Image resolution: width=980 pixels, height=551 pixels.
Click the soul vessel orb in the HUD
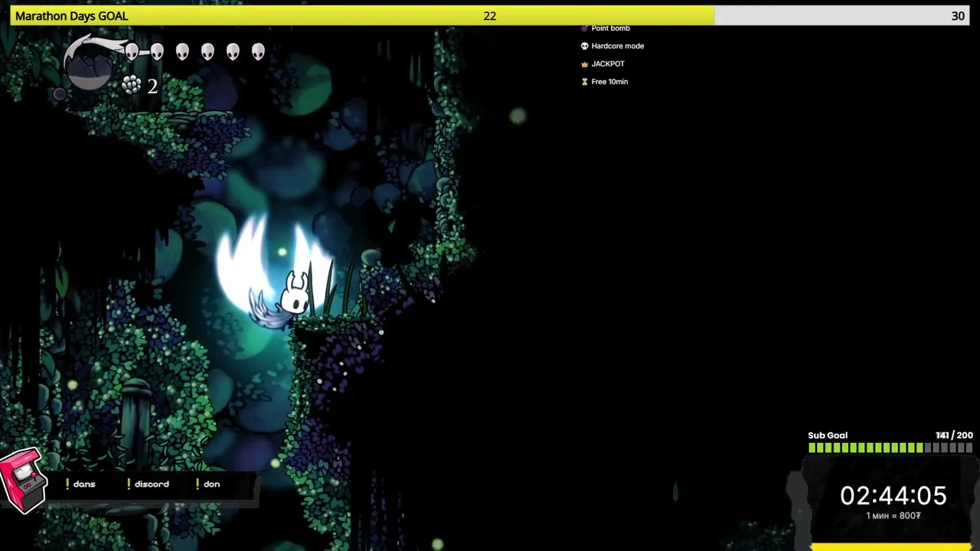click(88, 67)
